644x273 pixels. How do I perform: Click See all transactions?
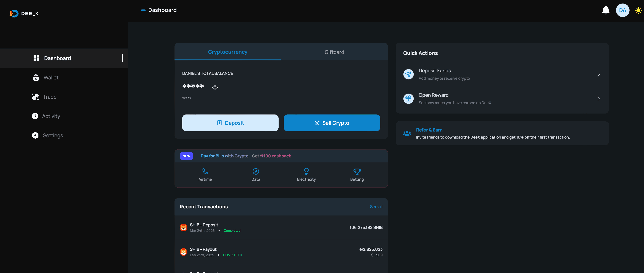(x=376, y=207)
